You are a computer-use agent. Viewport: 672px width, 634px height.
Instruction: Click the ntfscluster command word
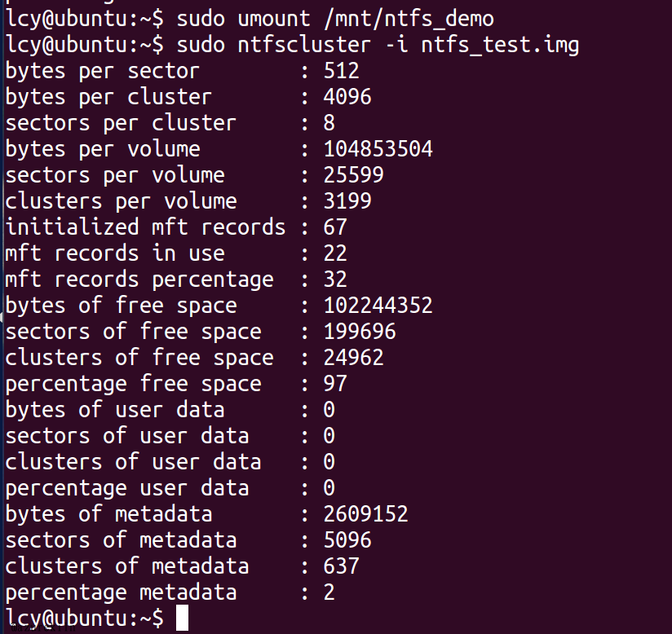click(304, 46)
